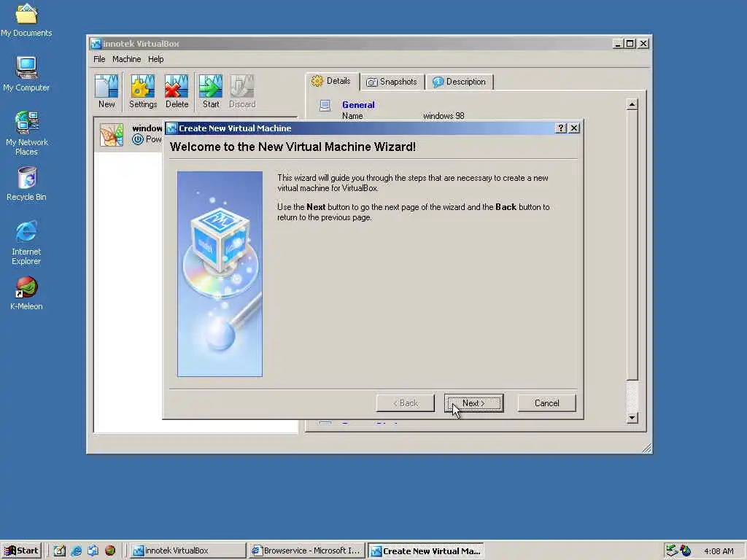The image size is (747, 560).
Task: Switch to the Description tab
Action: click(460, 82)
